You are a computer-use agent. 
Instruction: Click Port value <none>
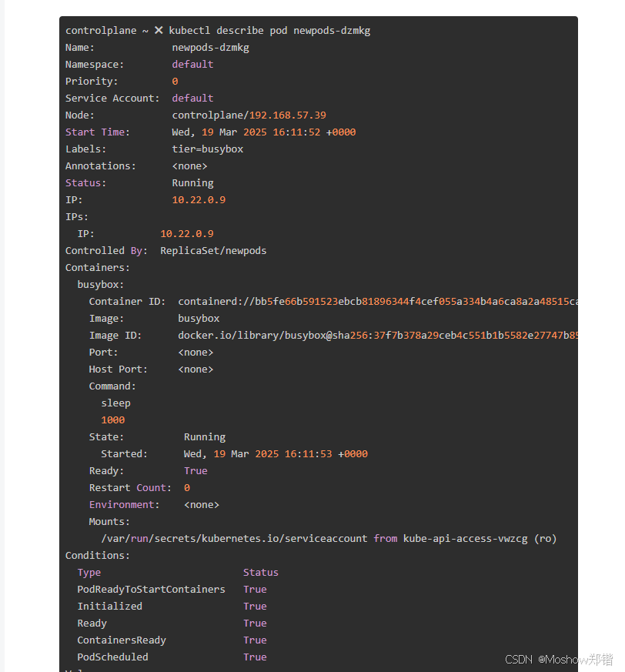point(196,353)
